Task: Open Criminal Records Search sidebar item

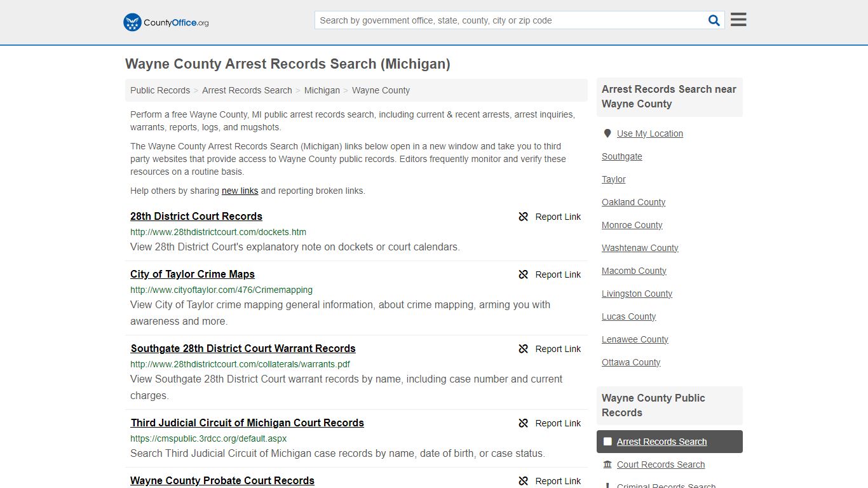Action: pos(666,485)
